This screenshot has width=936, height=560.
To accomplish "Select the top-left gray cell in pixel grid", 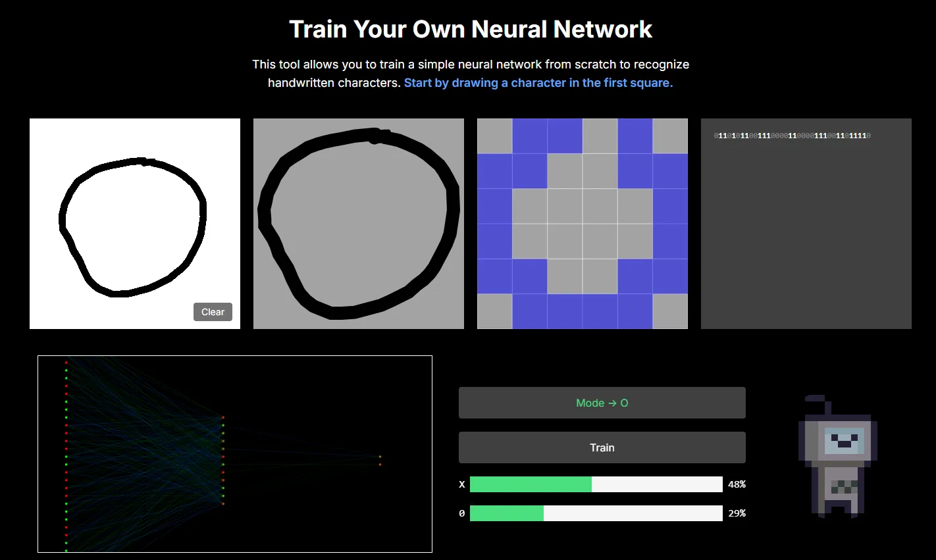I will pyautogui.click(x=494, y=136).
